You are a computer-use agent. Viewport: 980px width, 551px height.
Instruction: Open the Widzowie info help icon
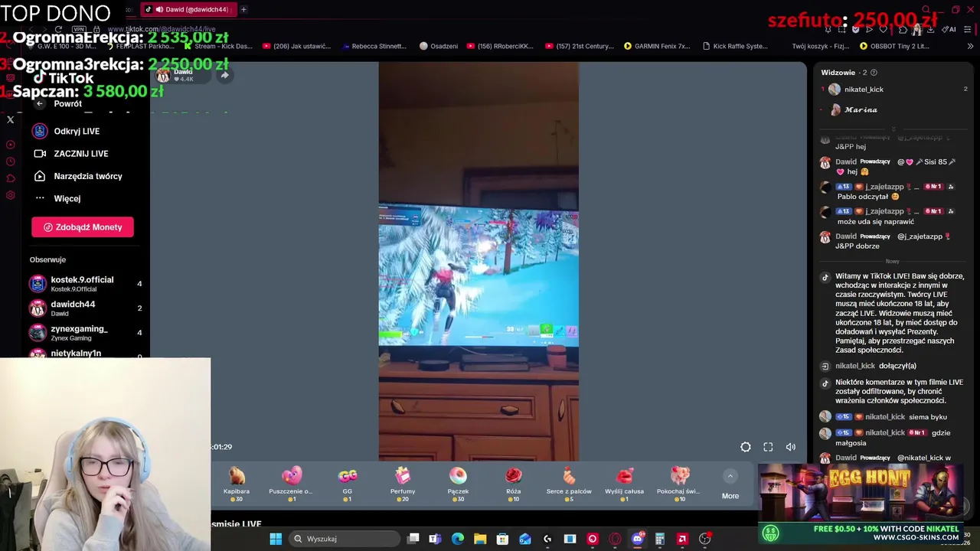click(x=874, y=73)
